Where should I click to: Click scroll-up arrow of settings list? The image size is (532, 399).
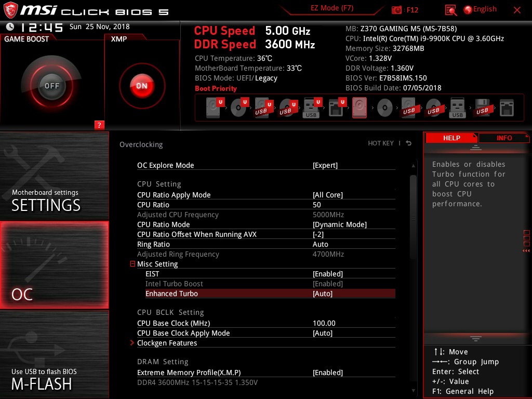[x=413, y=166]
